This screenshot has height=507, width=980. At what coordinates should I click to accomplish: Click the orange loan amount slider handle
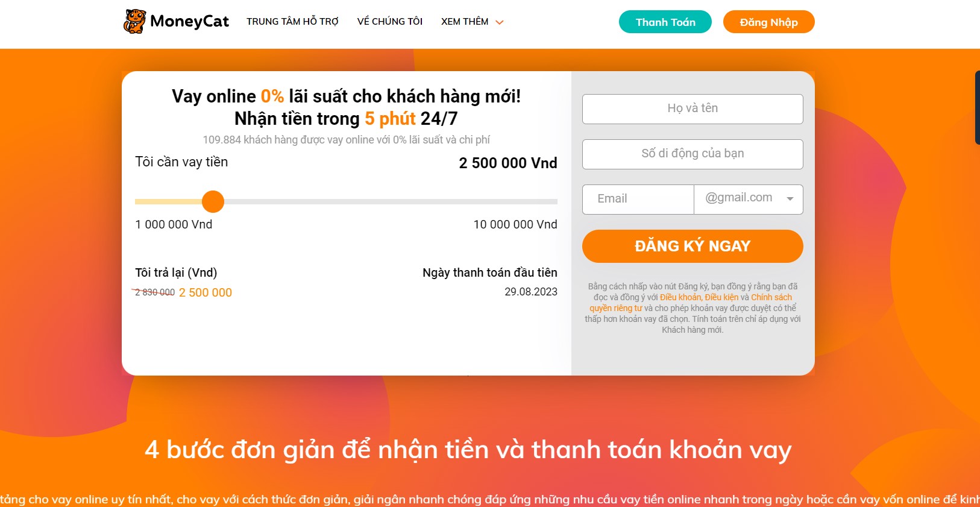click(213, 201)
